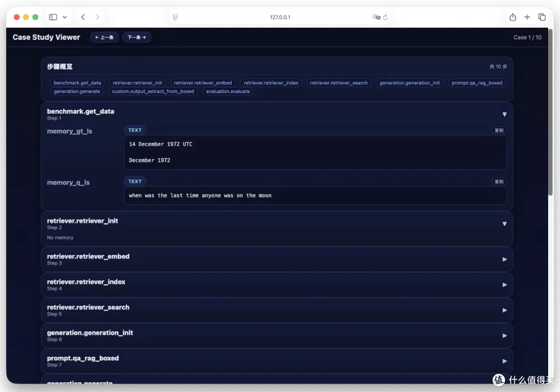Collapse the retriever.retriever_init section arrow
Image resolution: width=560 pixels, height=392 pixels.
pyautogui.click(x=505, y=224)
